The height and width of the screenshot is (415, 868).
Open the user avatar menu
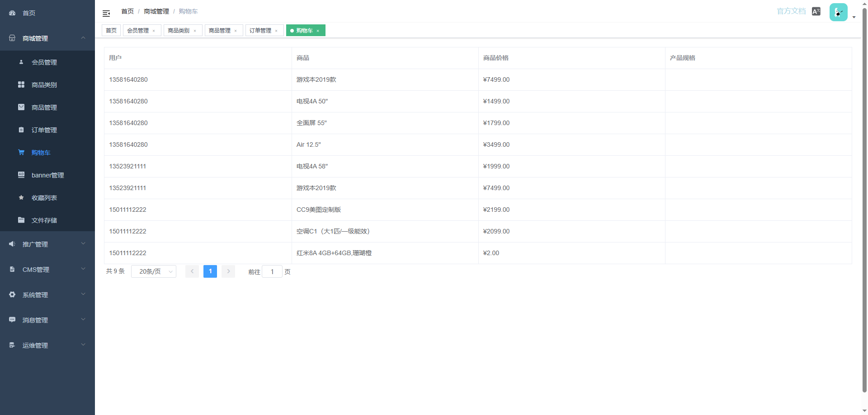[839, 13]
